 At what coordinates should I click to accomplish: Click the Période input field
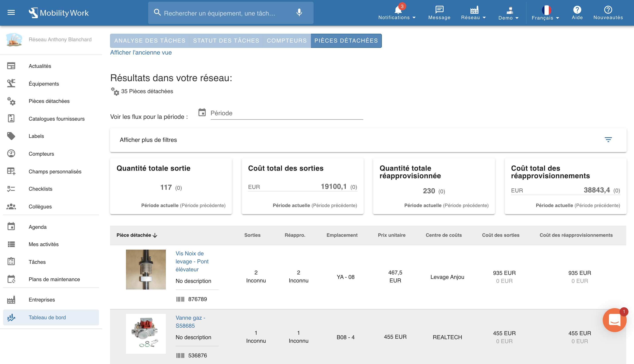pyautogui.click(x=287, y=113)
